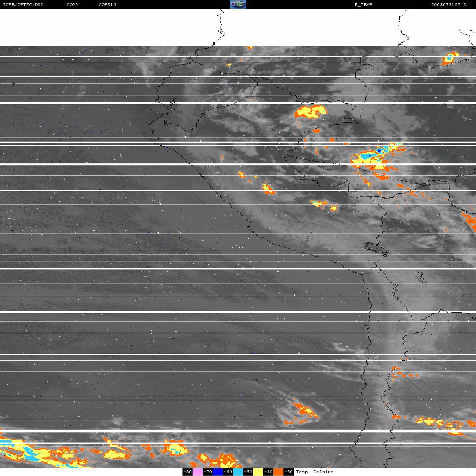The image size is (476, 476).
Task: Click the R_TEMP product label
Action: point(363,4)
